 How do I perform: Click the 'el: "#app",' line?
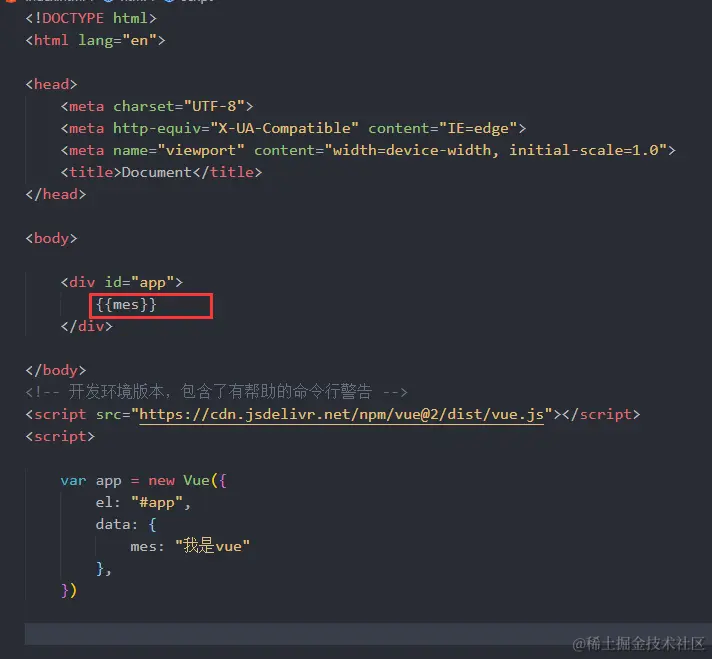click(x=143, y=502)
